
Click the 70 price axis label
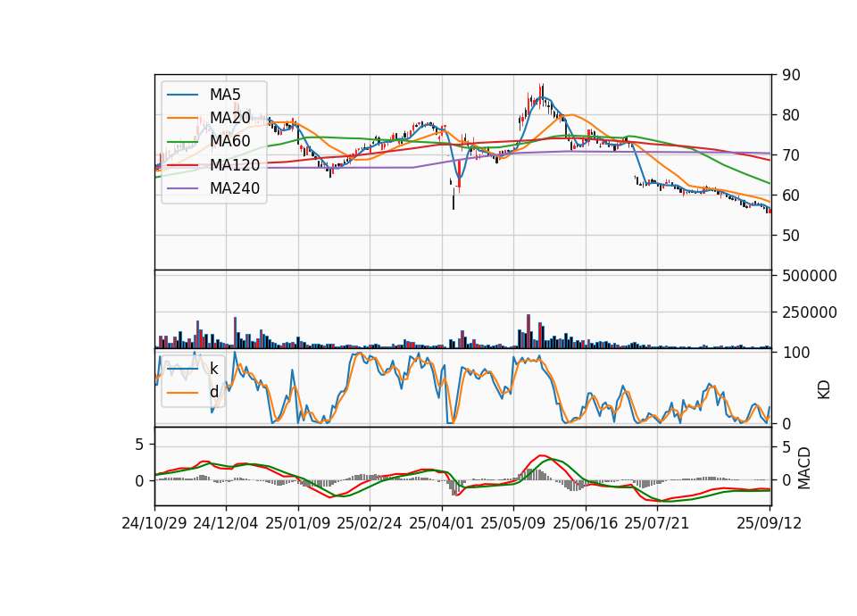(791, 155)
